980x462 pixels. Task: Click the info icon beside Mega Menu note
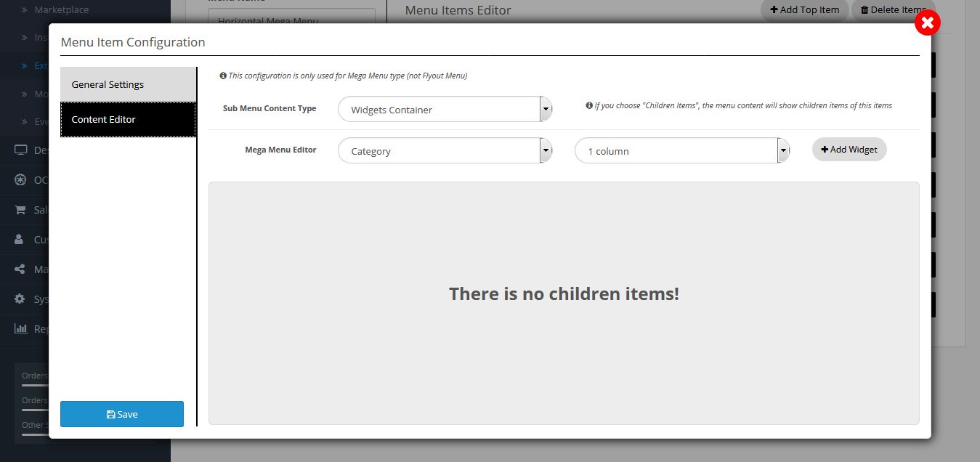point(222,76)
